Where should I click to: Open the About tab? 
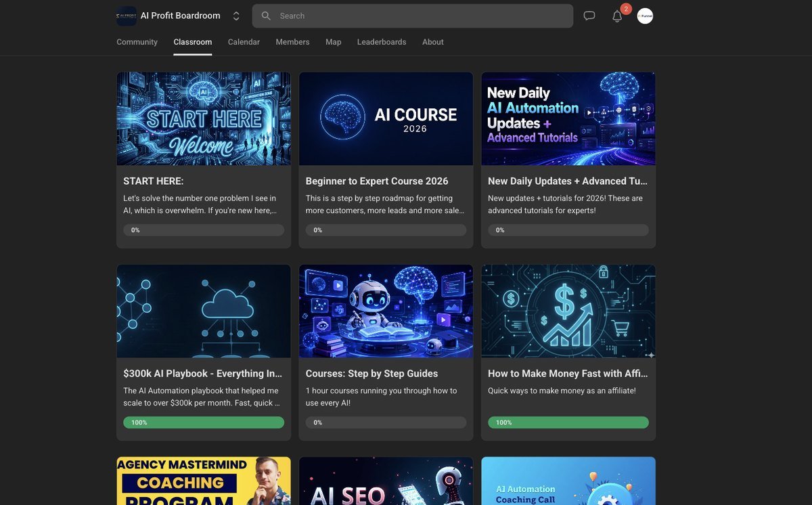point(433,42)
